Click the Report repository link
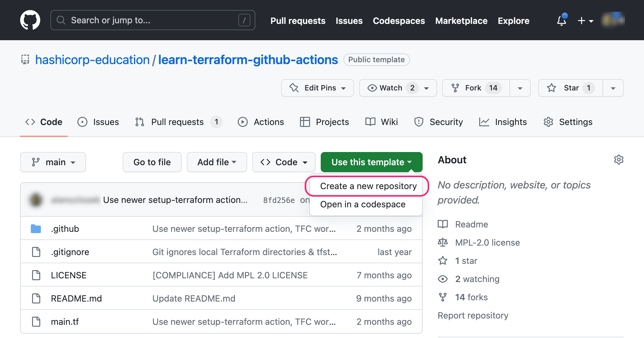Screen dimensions: 644x338 tap(473, 315)
